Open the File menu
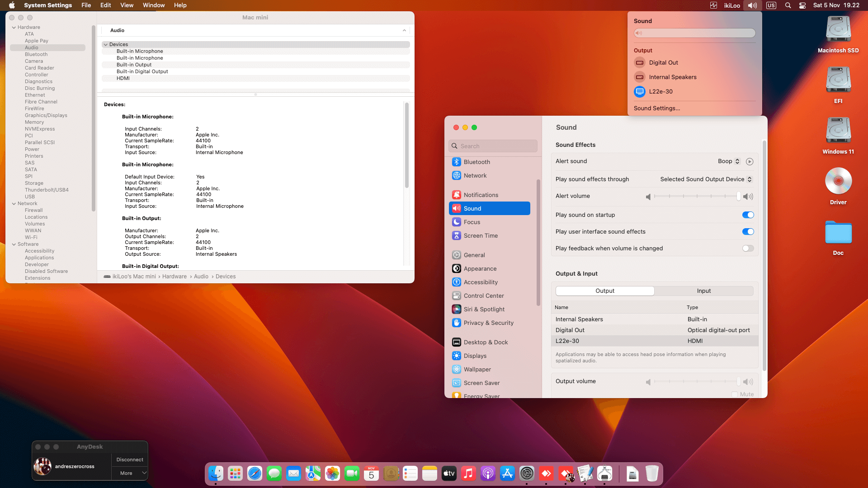The width and height of the screenshot is (868, 488). (x=86, y=5)
